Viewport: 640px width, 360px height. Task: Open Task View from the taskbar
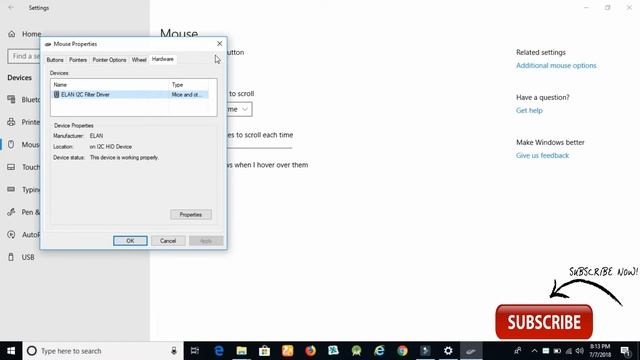pyautogui.click(x=195, y=351)
